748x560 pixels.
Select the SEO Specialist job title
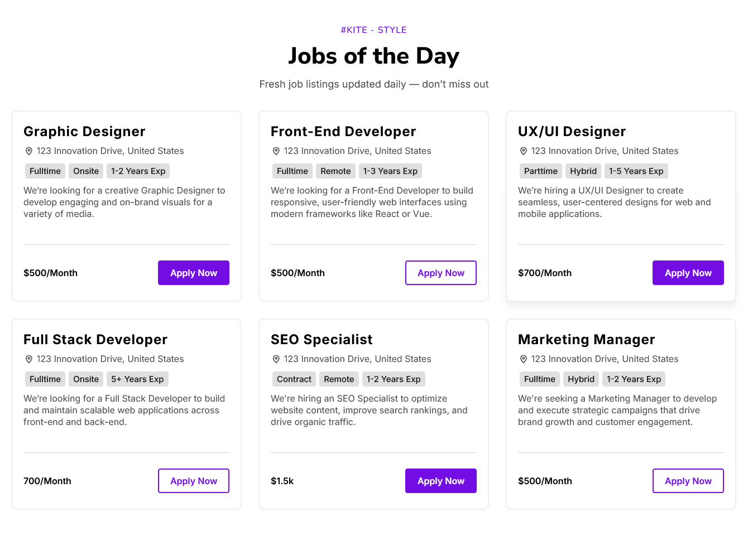322,339
